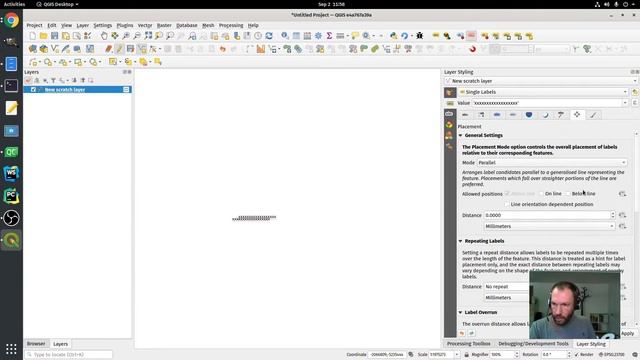Screen dimensions: 640x360
Task: Open OBS Studio from the dock
Action: (x=11, y=218)
